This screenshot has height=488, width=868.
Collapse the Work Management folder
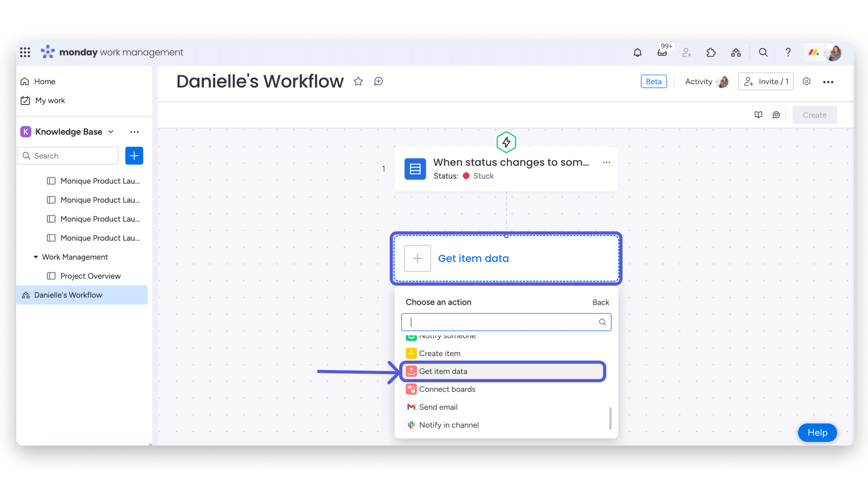(x=36, y=257)
